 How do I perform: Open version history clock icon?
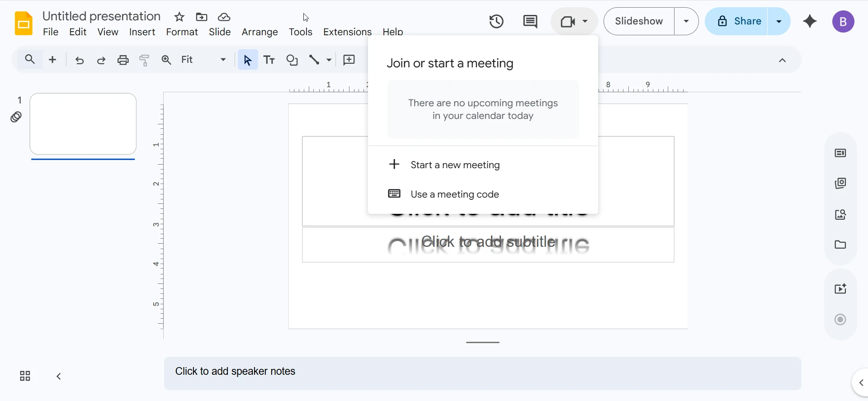click(x=496, y=21)
